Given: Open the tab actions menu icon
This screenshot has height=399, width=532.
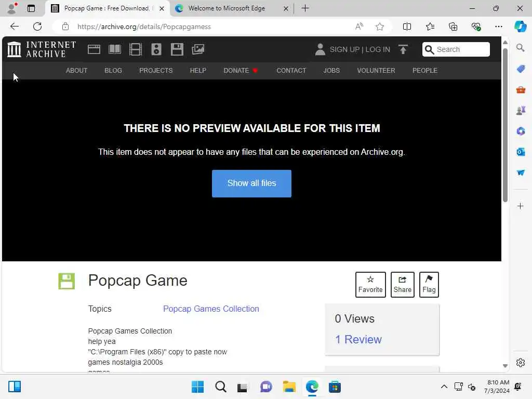Looking at the screenshot, I should click(x=31, y=8).
